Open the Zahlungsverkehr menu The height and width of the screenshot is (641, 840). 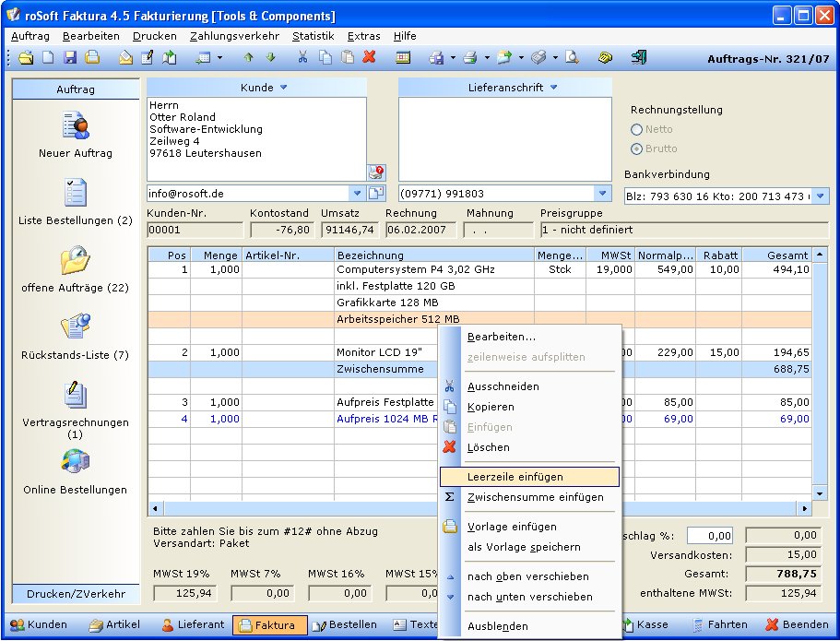234,36
